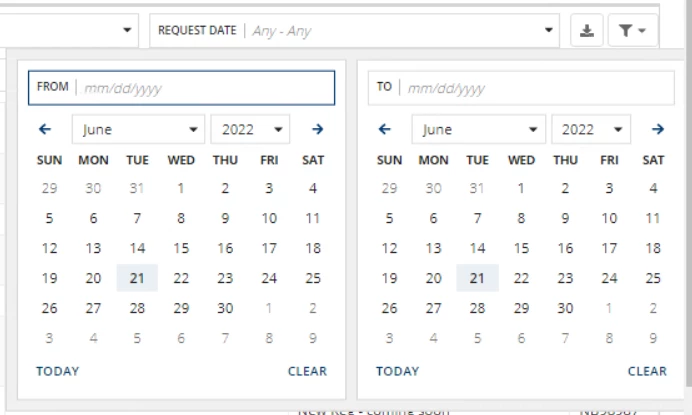
Task: Open the 2022 year dropdown in TO calendar
Action: (x=590, y=129)
